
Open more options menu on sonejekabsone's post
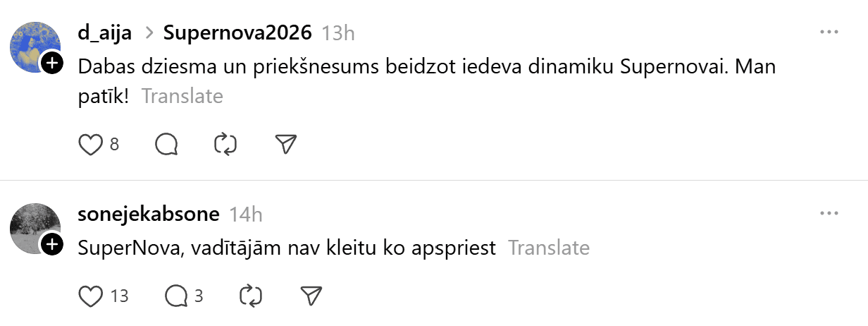(829, 213)
